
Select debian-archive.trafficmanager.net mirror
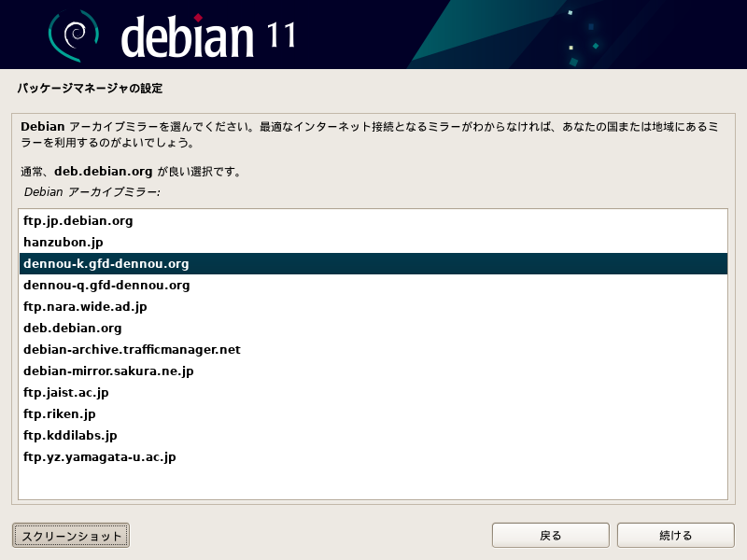pyautogui.click(x=373, y=349)
